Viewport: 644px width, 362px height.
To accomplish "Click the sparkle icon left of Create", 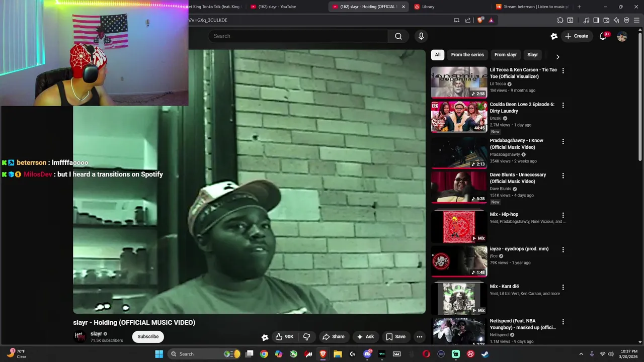I will click(554, 36).
